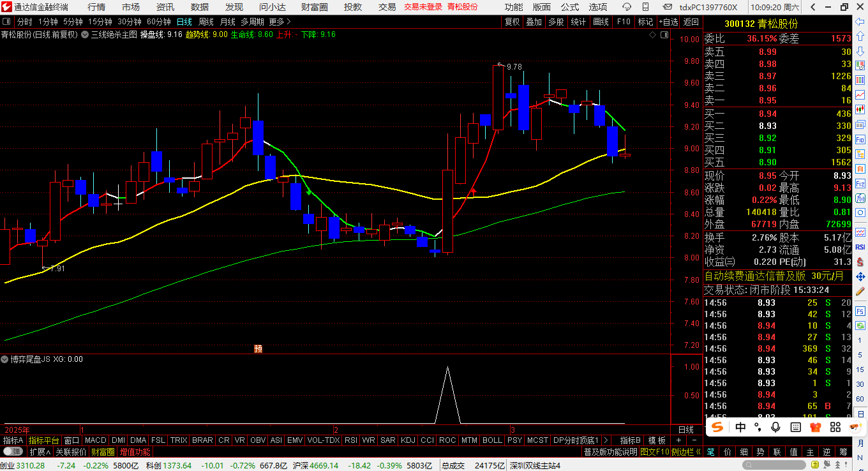Click the pen 笔 button in bottom bar
Image resolution: width=868 pixels, height=471 pixels.
click(710, 451)
